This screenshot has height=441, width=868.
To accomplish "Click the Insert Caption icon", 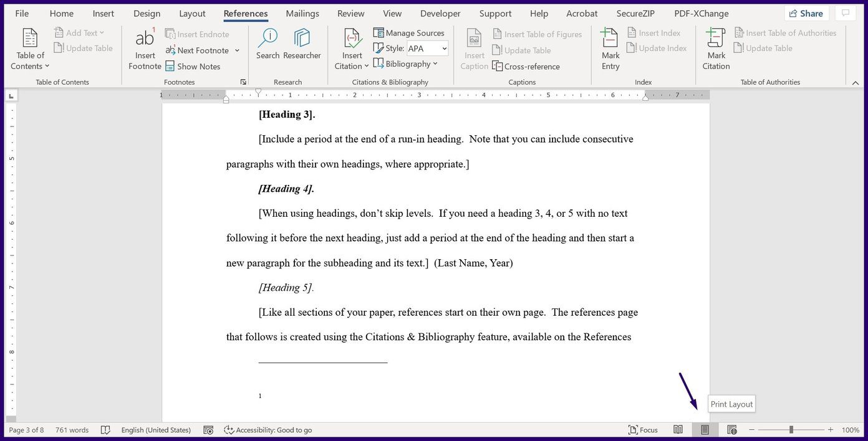I will [x=474, y=39].
